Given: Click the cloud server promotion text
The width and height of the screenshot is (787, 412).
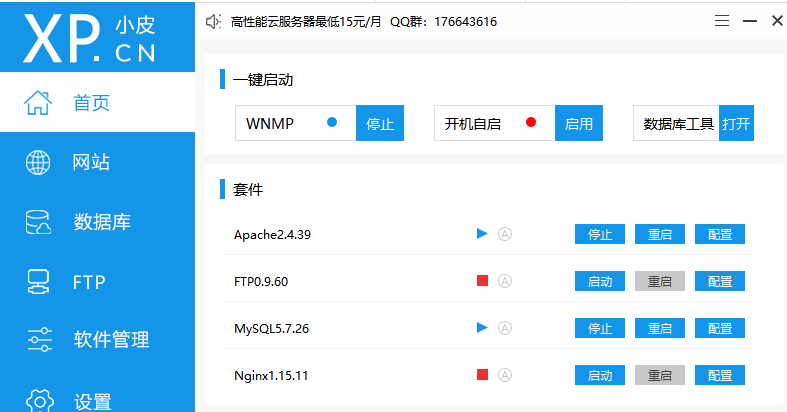Looking at the screenshot, I should point(306,22).
